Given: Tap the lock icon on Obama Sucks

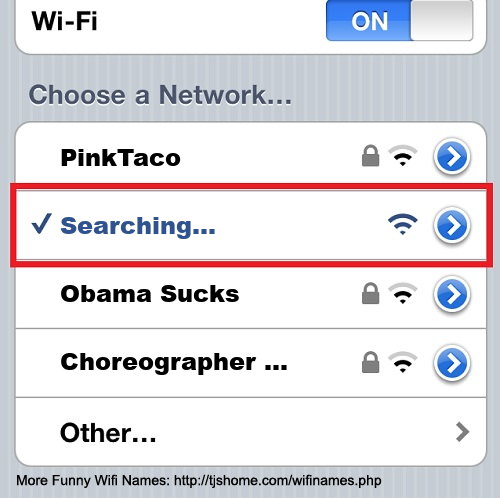Looking at the screenshot, I should [370, 293].
